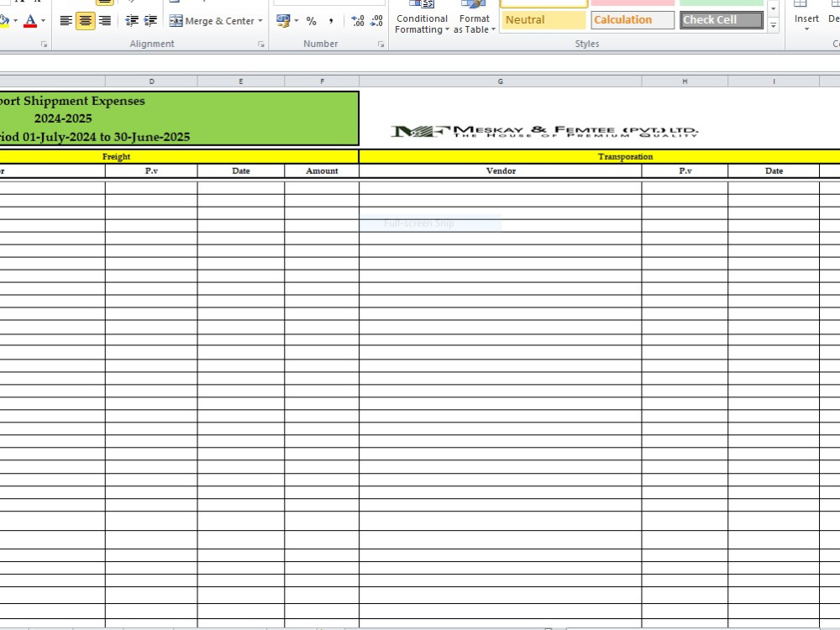This screenshot has width=840, height=630.
Task: Select the P.v cell under Freight
Action: coord(151,171)
